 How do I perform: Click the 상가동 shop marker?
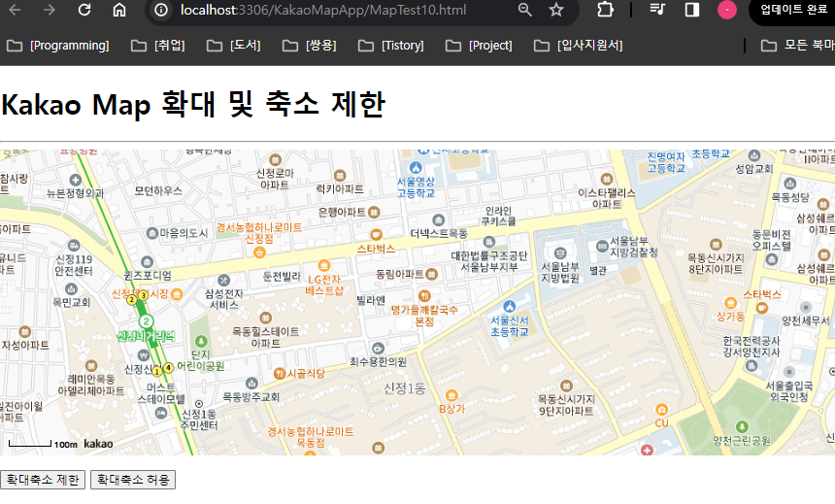[x=730, y=304]
